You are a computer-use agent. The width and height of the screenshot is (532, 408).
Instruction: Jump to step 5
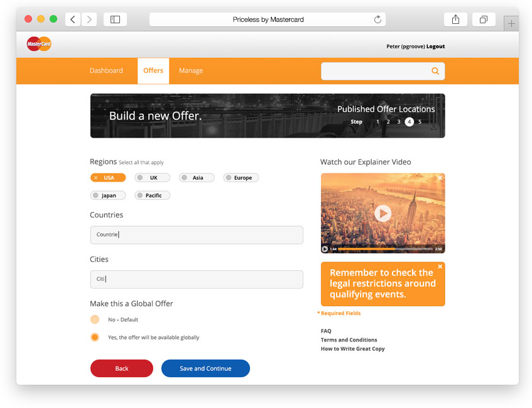(420, 121)
